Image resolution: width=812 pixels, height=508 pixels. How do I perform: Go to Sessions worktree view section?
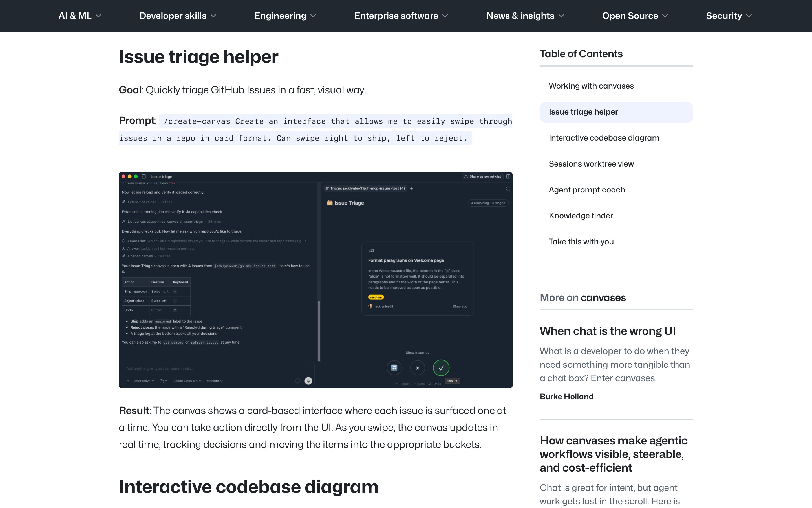click(591, 164)
